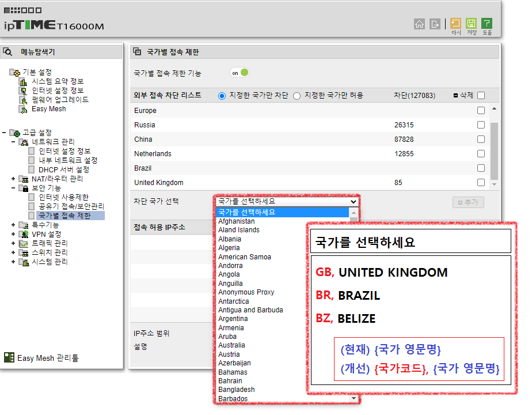532x415 pixels.
Task: Click the 고급 설정 folder icon
Action: coord(15,133)
